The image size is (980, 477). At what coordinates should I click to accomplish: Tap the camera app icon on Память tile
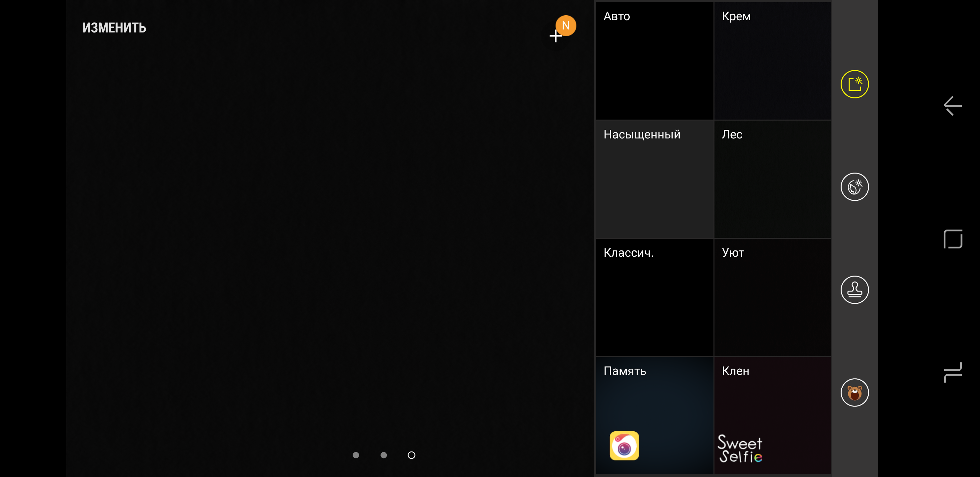point(624,446)
